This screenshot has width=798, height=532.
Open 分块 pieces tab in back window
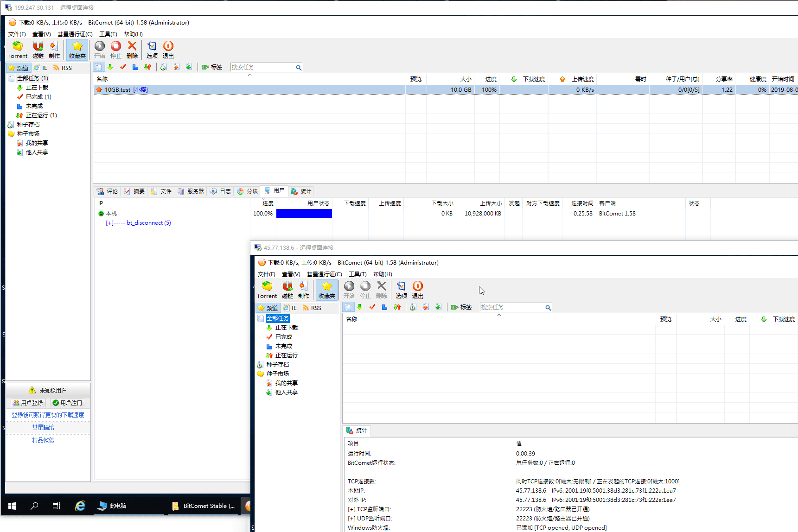coord(247,191)
